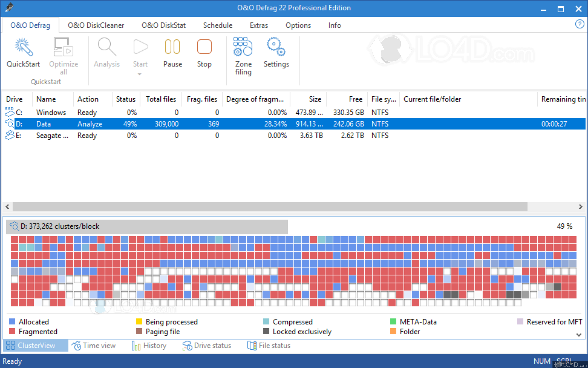The width and height of the screenshot is (588, 368).
Task: Open the help question mark icon
Action: [580, 24]
